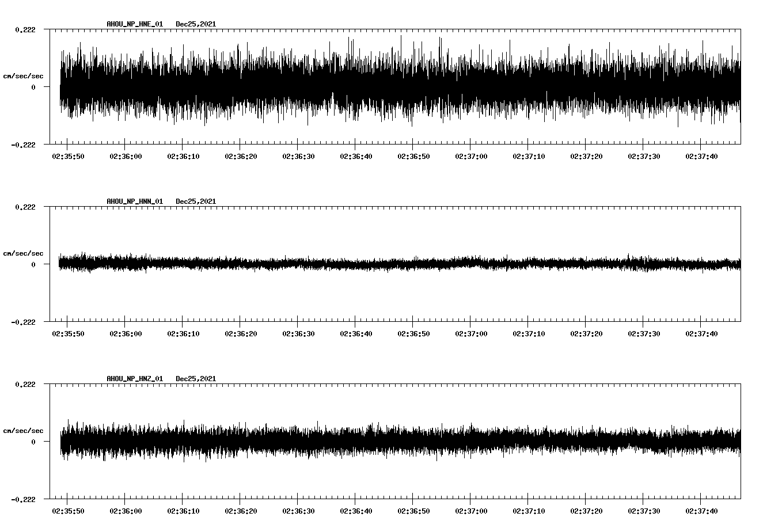This screenshot has width=782, height=532.
Task: Click the AHOU_NP_HNN_01 plot title
Action: tap(135, 202)
